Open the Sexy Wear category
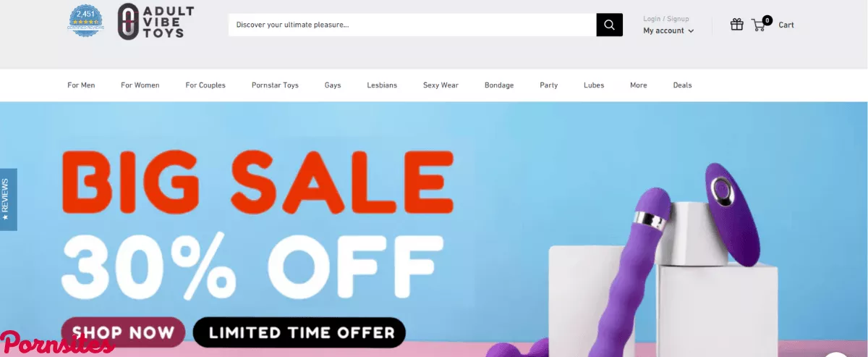This screenshot has width=868, height=357. (x=441, y=85)
